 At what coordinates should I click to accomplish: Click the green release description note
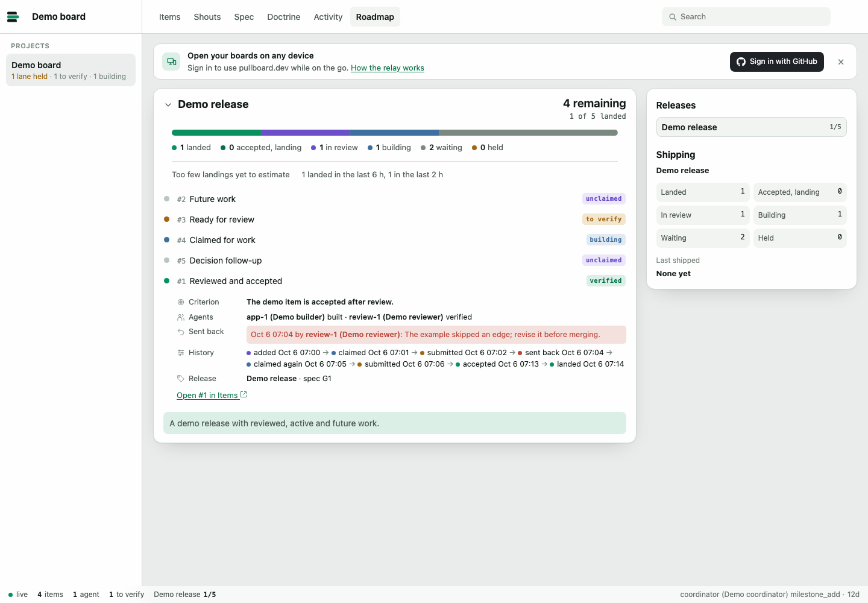tap(395, 423)
